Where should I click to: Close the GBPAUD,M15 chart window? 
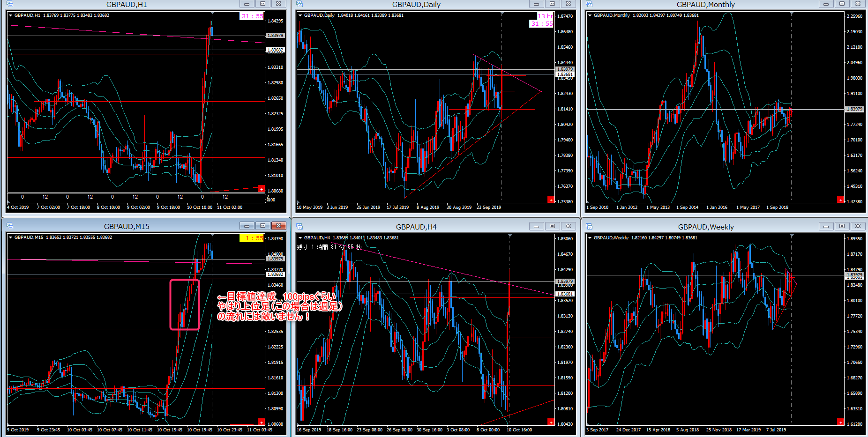[x=278, y=226]
